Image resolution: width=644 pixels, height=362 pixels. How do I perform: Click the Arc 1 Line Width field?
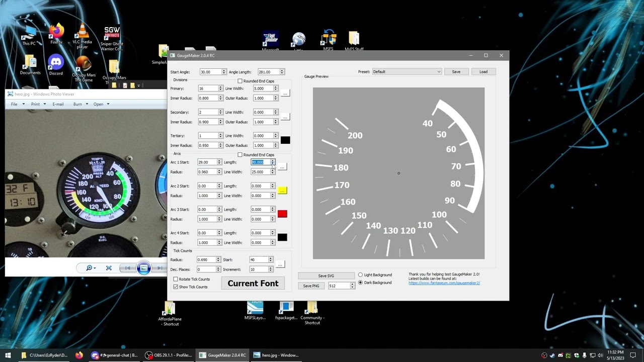point(261,172)
